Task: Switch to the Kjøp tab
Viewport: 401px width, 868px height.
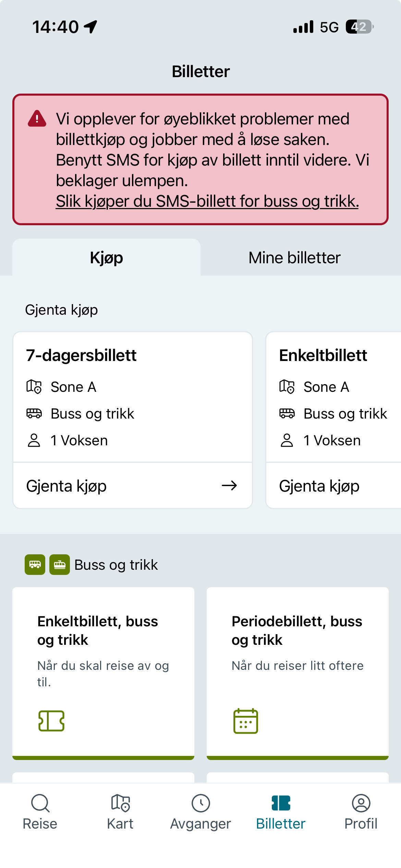Action: coord(106,258)
